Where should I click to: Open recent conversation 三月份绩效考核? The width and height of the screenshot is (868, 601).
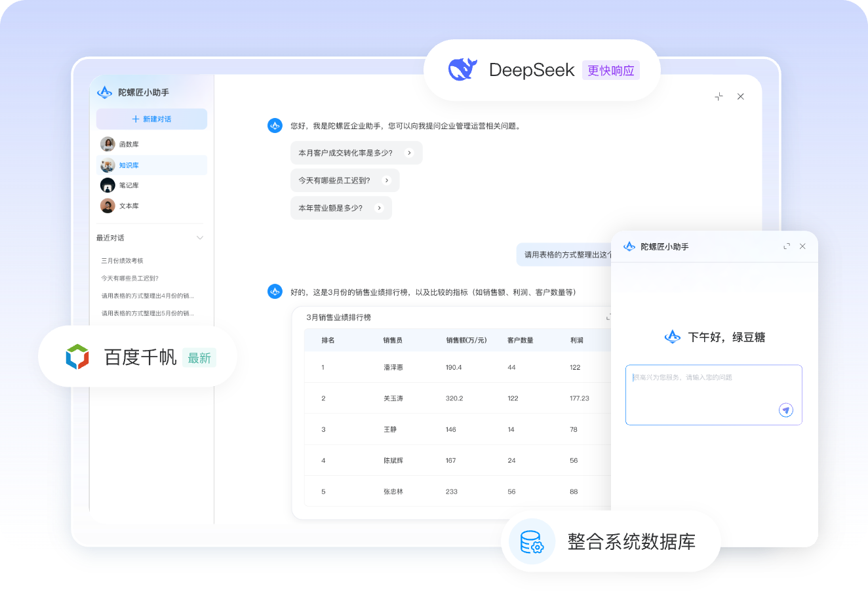[x=123, y=261]
